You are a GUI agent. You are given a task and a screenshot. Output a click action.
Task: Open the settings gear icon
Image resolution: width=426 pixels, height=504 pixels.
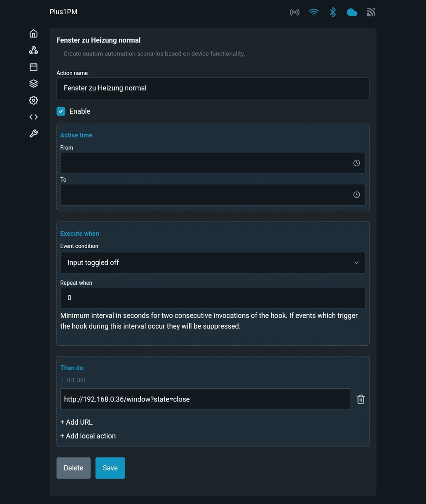click(x=34, y=100)
